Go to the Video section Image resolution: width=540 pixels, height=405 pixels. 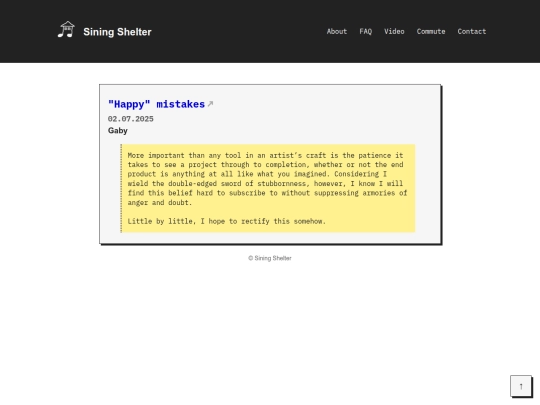pos(394,31)
